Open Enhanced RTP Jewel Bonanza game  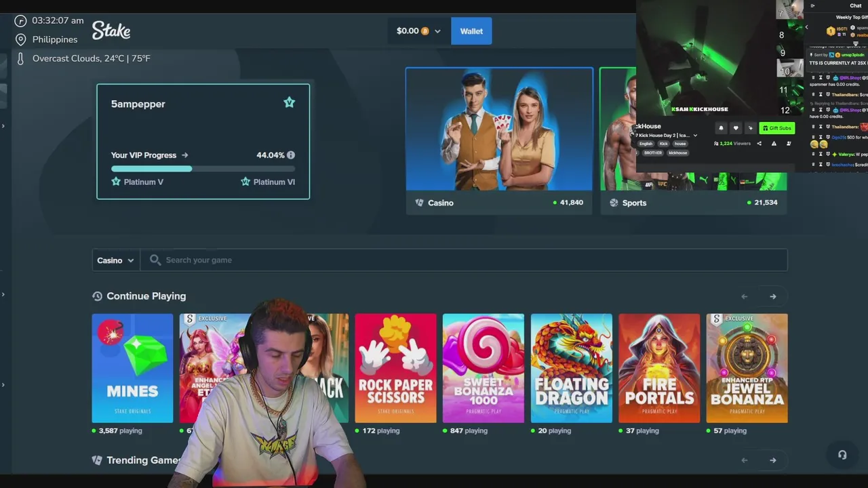click(x=747, y=368)
